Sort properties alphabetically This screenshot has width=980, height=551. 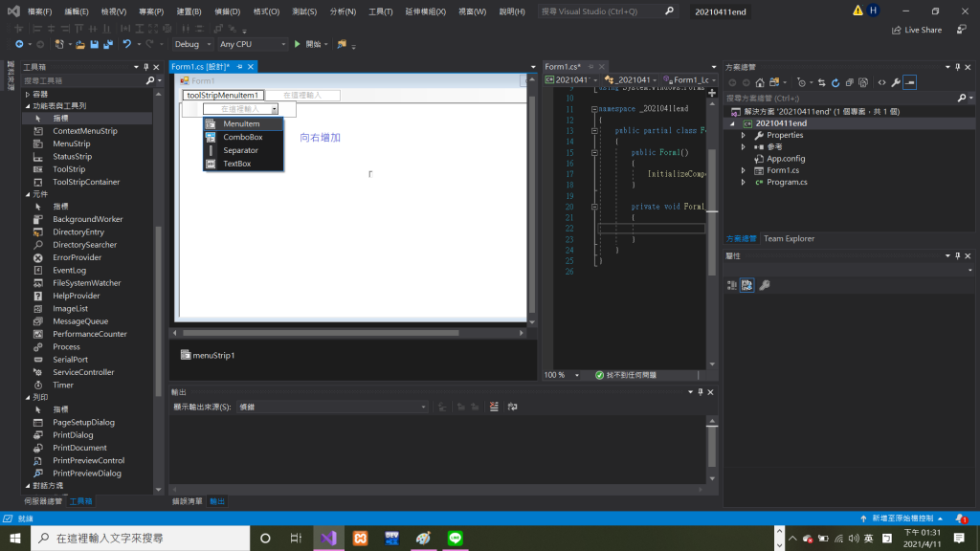pos(746,285)
